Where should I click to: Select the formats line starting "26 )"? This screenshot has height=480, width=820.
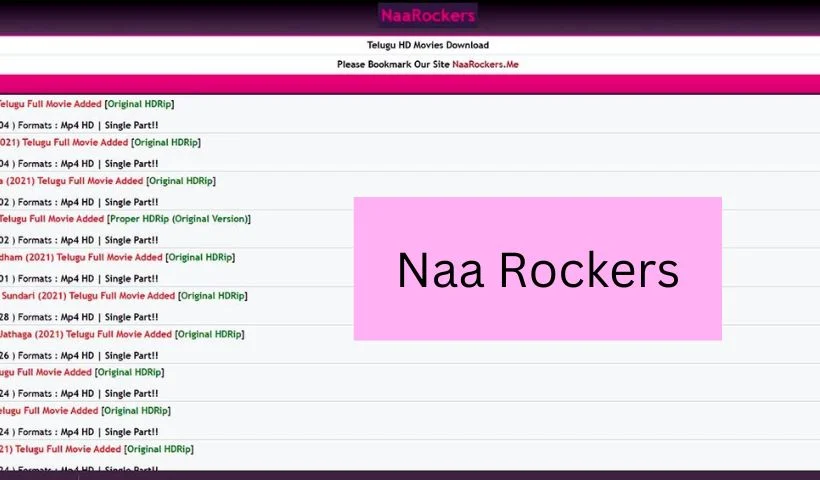[x=79, y=356]
